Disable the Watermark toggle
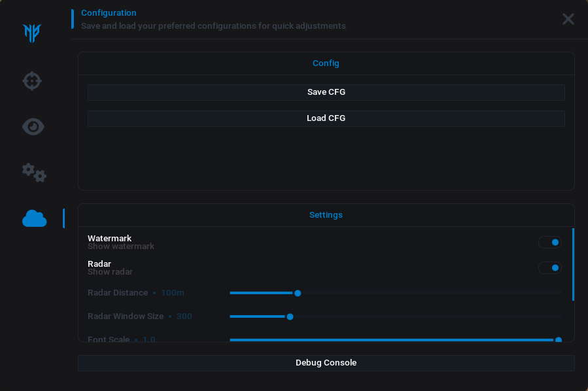The image size is (588, 391). pos(550,243)
